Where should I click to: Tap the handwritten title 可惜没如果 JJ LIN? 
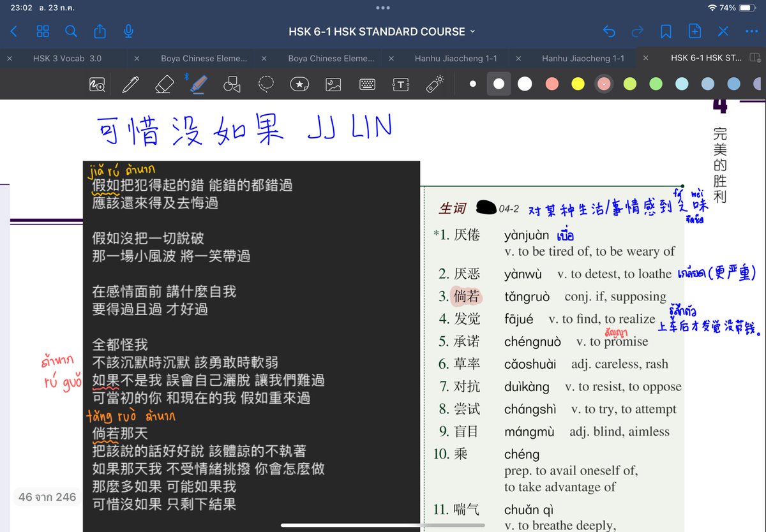point(246,129)
